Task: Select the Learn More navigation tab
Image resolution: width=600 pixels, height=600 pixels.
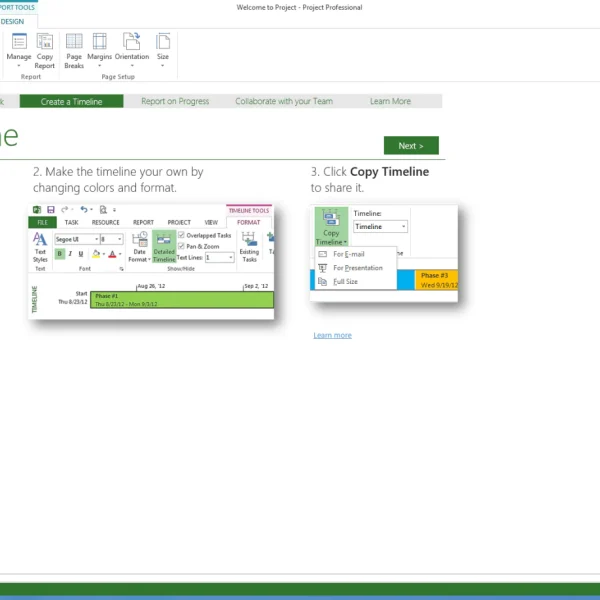Action: [390, 101]
